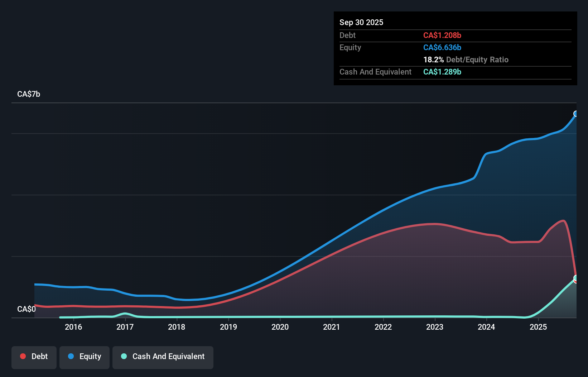The image size is (588, 377).
Task: Click the 2019 x-axis label
Action: tap(228, 327)
